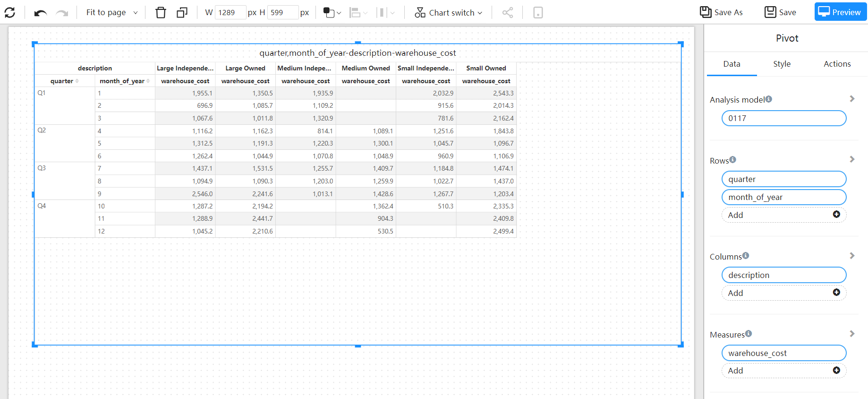Click the Medium Owned column header
This screenshot has height=399, width=868.
366,68
